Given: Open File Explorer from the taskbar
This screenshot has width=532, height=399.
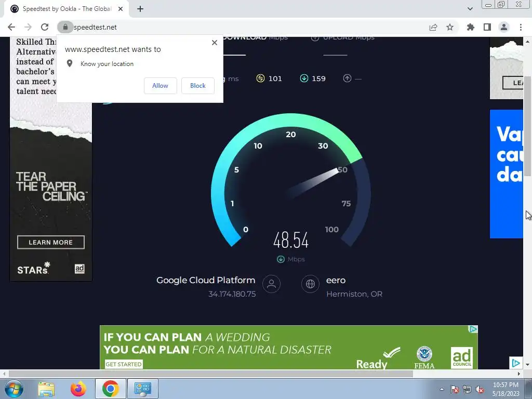Looking at the screenshot, I should point(46,389).
